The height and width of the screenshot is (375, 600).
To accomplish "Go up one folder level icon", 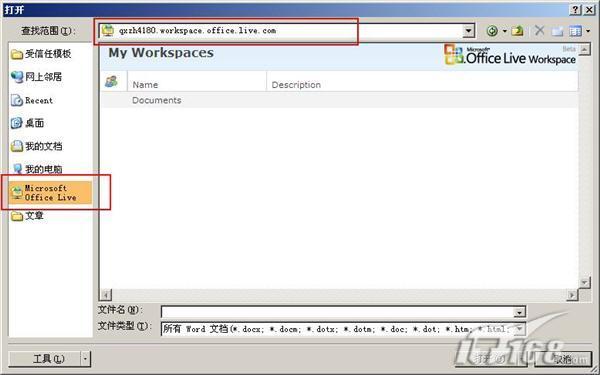I will [518, 30].
